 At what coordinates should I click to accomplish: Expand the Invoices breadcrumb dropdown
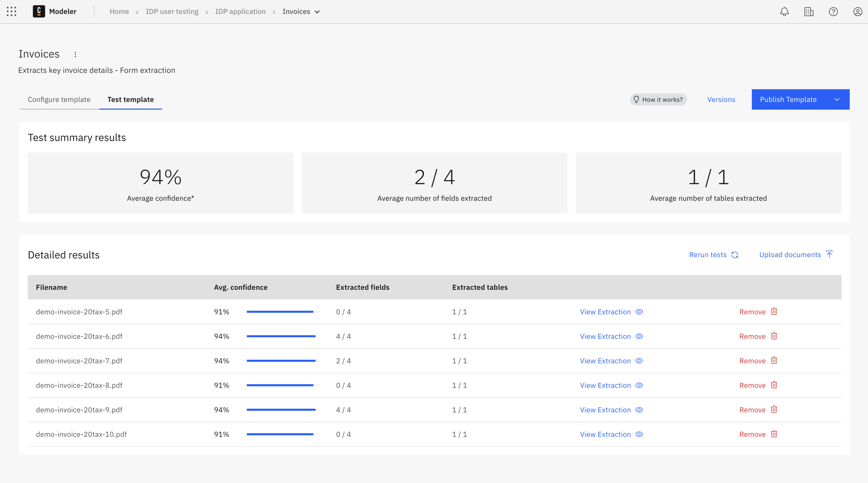coord(317,12)
